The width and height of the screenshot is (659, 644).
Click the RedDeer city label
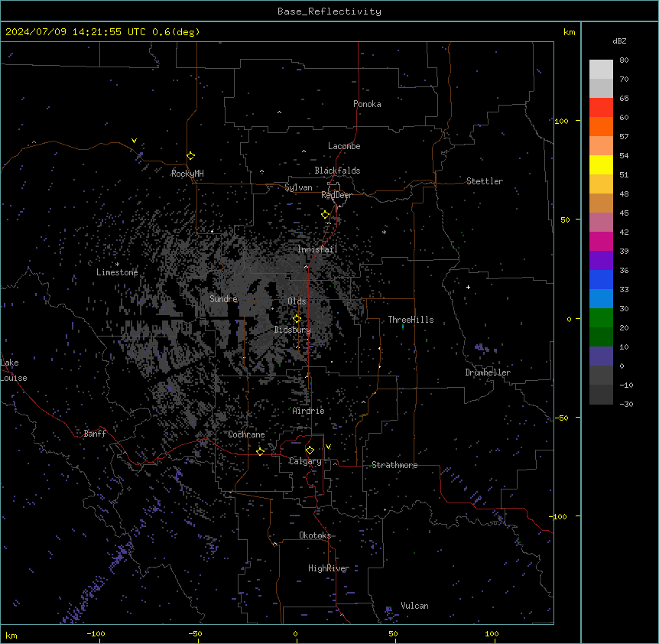click(336, 195)
